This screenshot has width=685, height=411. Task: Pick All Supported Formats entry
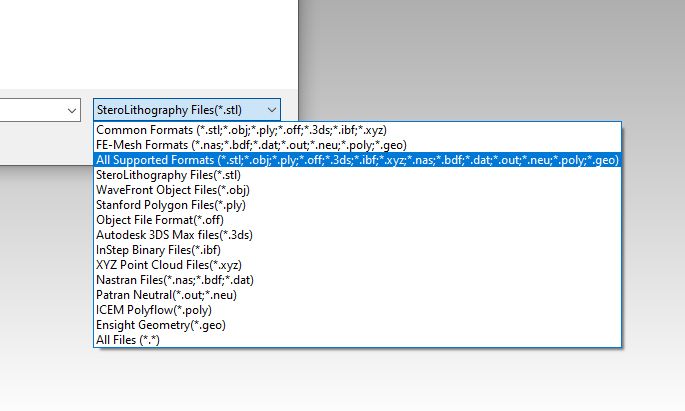(x=357, y=160)
